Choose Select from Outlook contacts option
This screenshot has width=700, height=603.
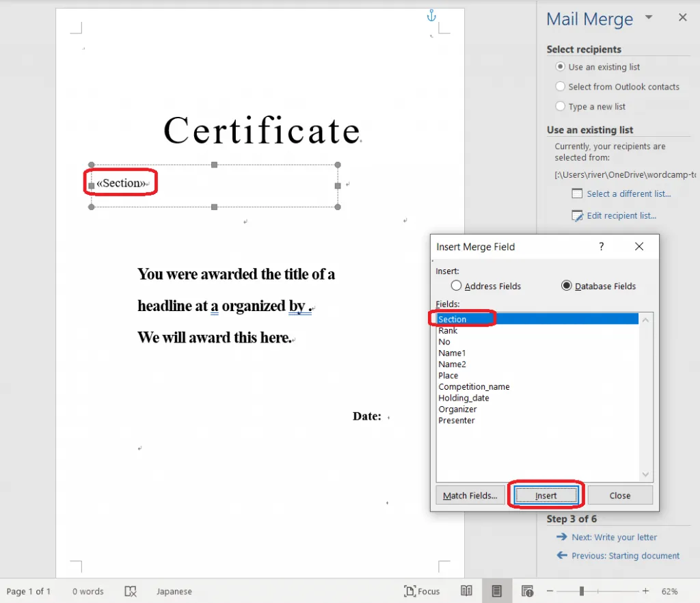[561, 87]
